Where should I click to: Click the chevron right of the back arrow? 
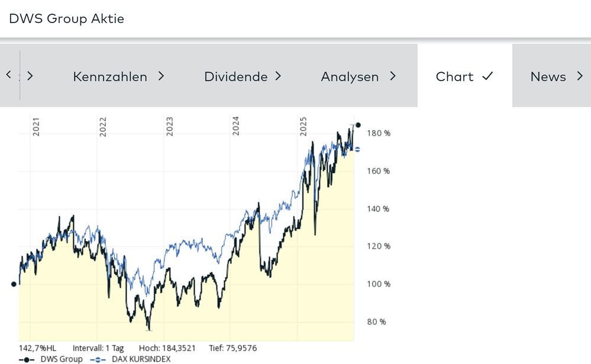(30, 76)
